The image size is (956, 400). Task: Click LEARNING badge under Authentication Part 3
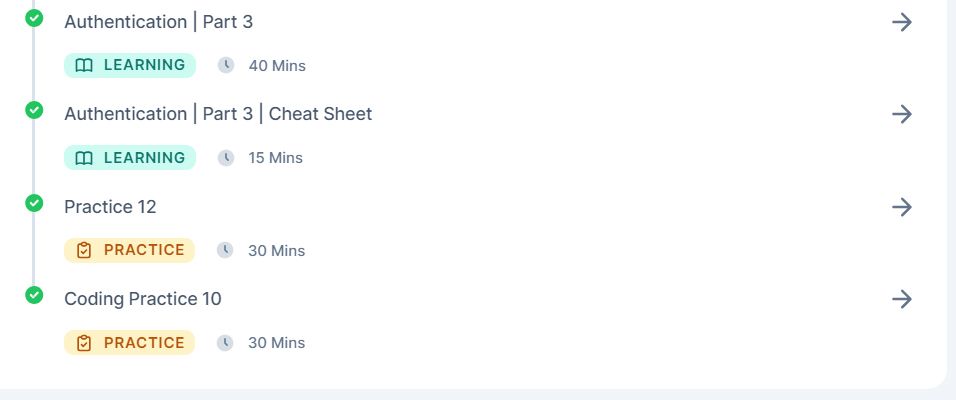(130, 65)
